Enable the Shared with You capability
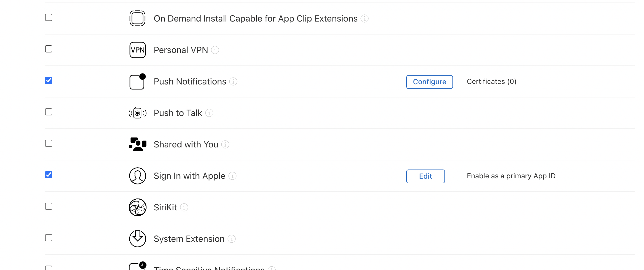The image size is (644, 270). point(49,143)
